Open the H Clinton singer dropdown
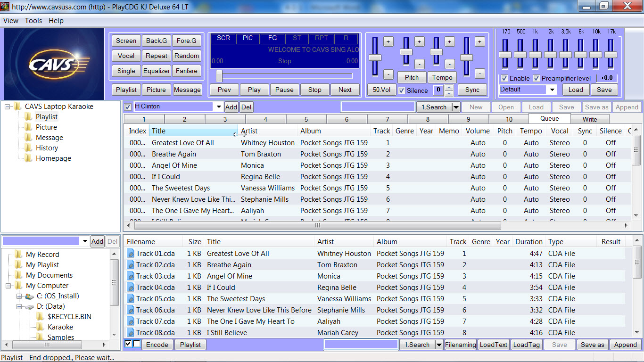644x362 pixels. [219, 107]
